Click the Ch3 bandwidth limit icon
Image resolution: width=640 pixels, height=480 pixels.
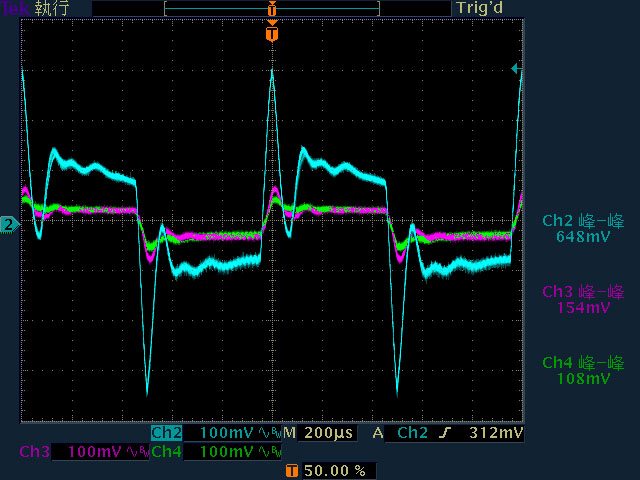click(x=137, y=452)
